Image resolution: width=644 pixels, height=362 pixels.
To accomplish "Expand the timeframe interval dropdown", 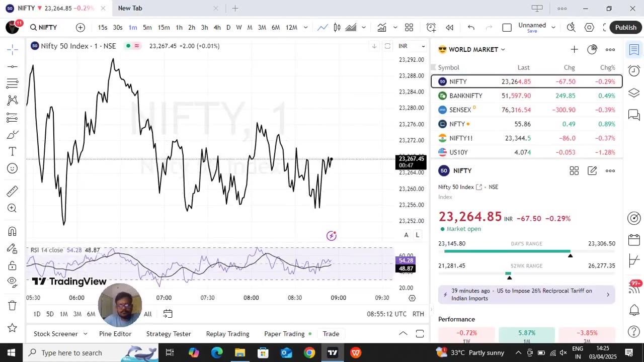I will pos(305,27).
